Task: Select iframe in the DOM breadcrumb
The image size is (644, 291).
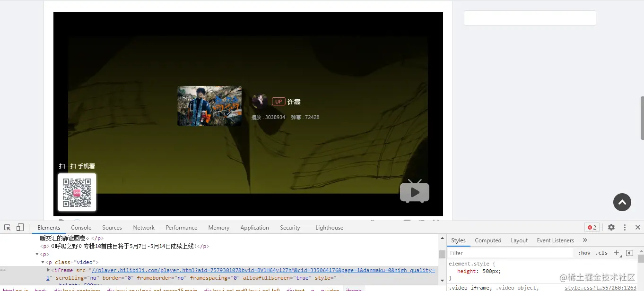Action: pyautogui.click(x=354, y=289)
